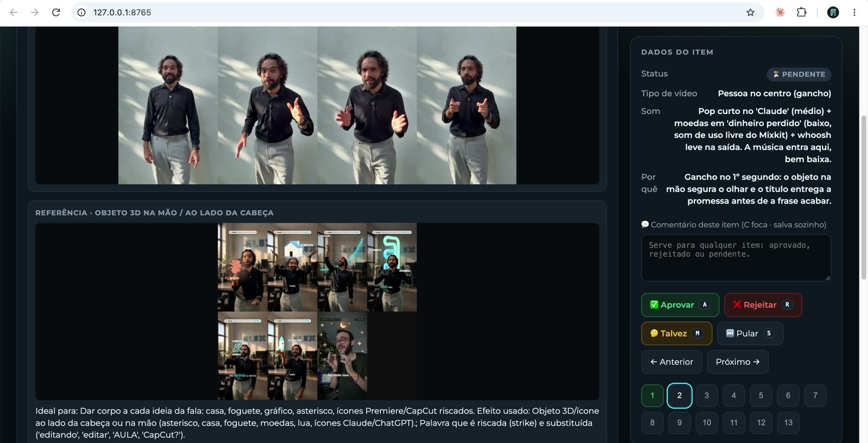This screenshot has width=868, height=443.
Task: Go to the Próximo item
Action: point(738,362)
